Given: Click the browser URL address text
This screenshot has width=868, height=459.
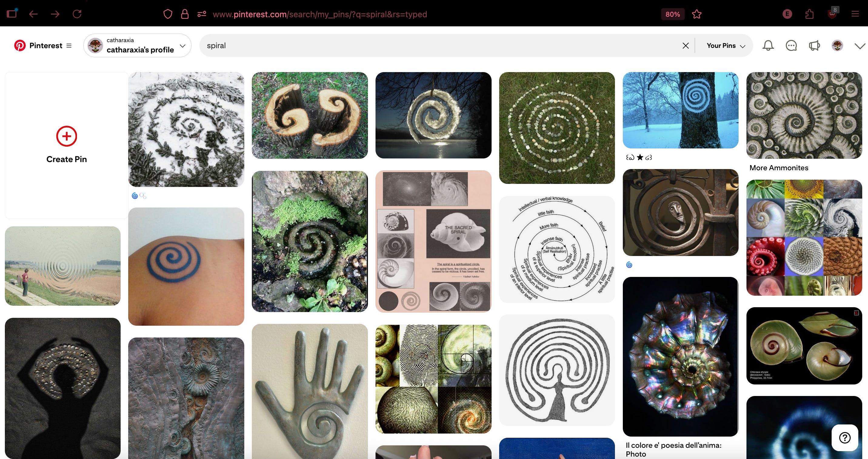Looking at the screenshot, I should click(x=320, y=14).
